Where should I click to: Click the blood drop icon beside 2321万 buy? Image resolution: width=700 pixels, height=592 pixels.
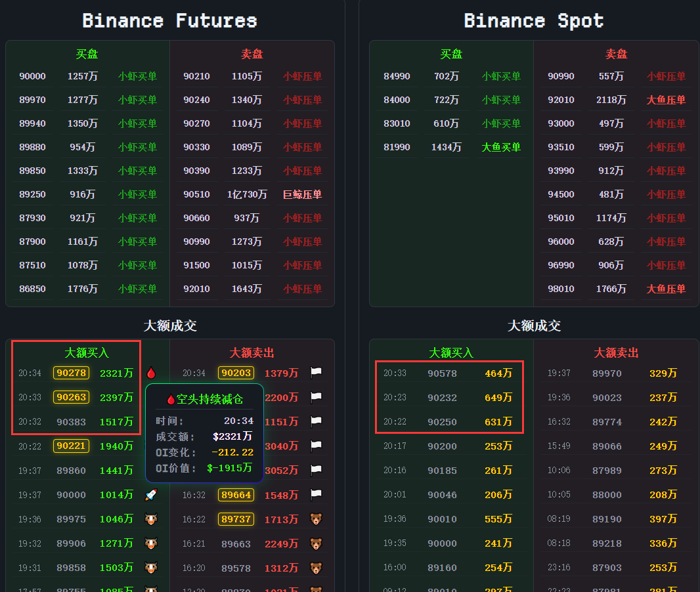(x=151, y=373)
